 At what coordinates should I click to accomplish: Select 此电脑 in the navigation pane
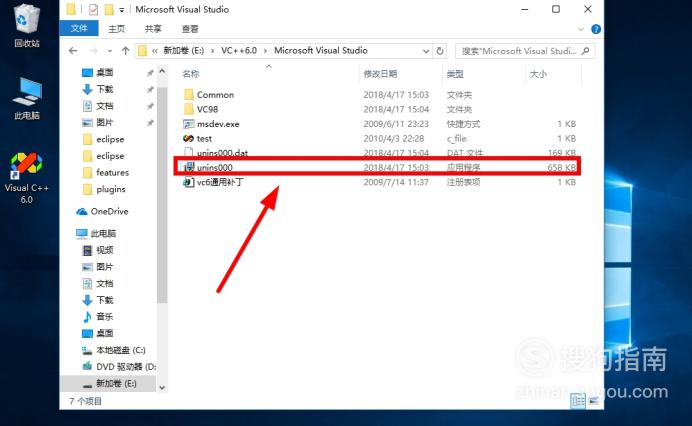tap(103, 234)
